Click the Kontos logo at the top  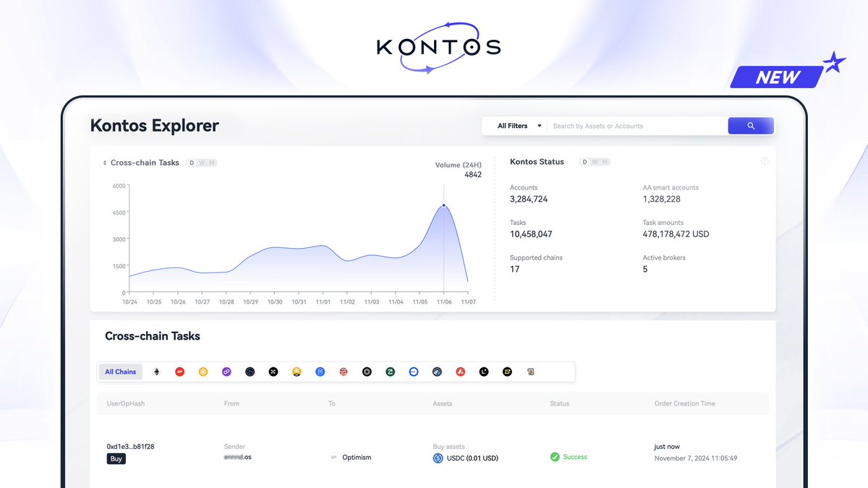point(438,48)
